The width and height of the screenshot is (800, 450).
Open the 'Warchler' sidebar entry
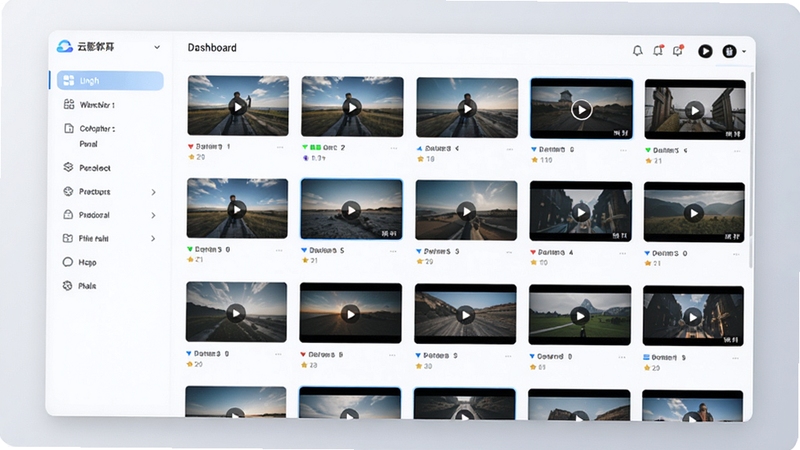click(x=97, y=105)
